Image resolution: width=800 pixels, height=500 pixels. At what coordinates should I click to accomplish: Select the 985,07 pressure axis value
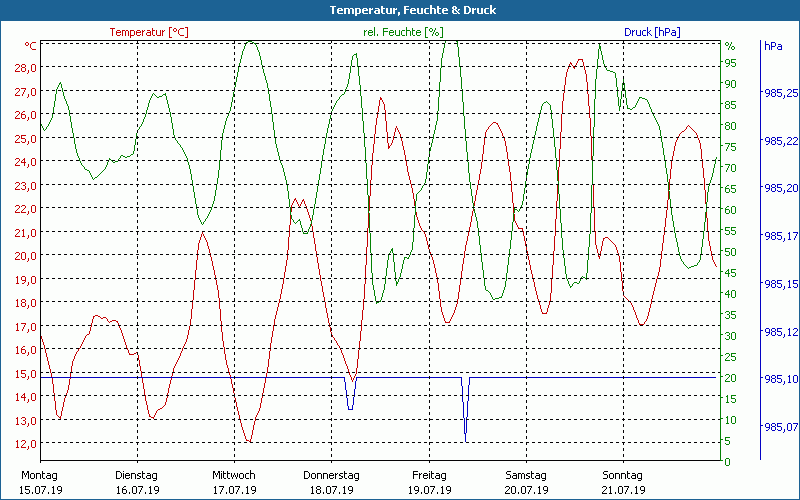(780, 427)
